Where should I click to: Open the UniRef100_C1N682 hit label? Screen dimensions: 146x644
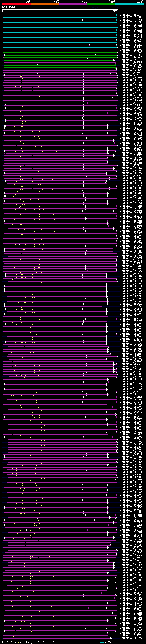click(131, 53)
